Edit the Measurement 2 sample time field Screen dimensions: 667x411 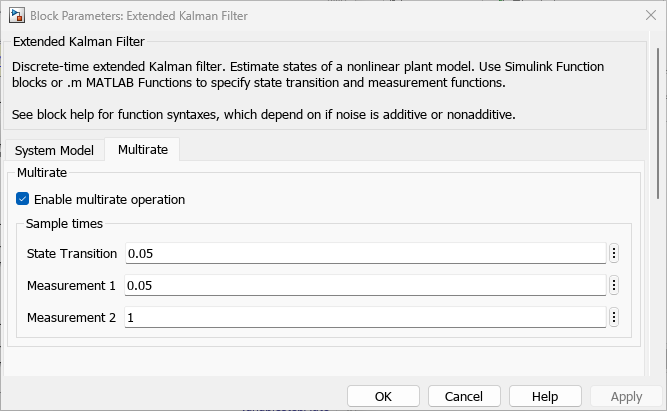click(365, 317)
